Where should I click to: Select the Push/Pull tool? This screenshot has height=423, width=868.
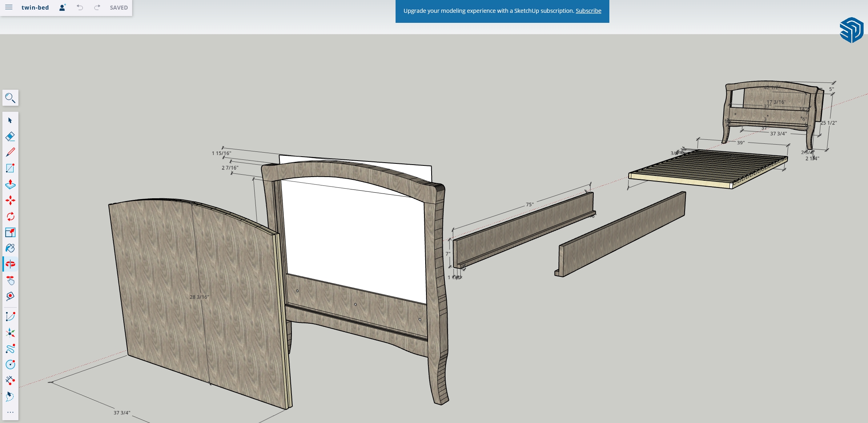click(10, 184)
